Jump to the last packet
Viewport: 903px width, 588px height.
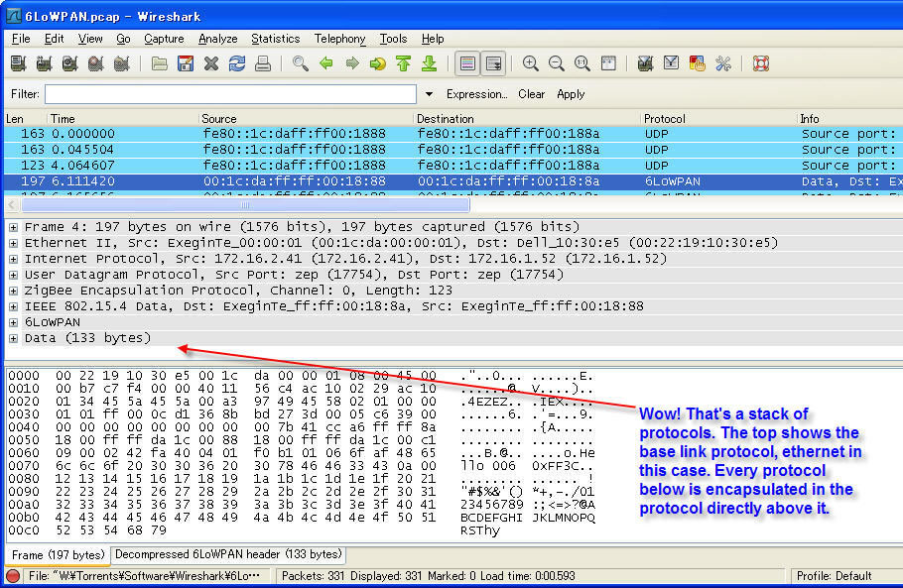(430, 63)
